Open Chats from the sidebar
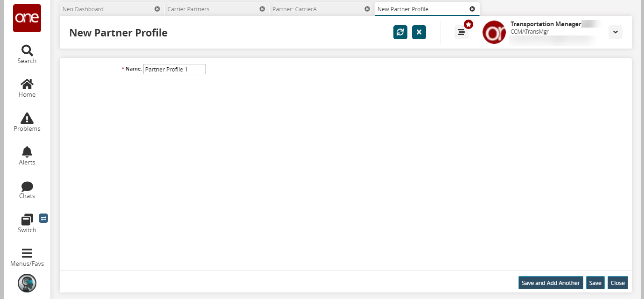This screenshot has height=299, width=644. (x=27, y=190)
